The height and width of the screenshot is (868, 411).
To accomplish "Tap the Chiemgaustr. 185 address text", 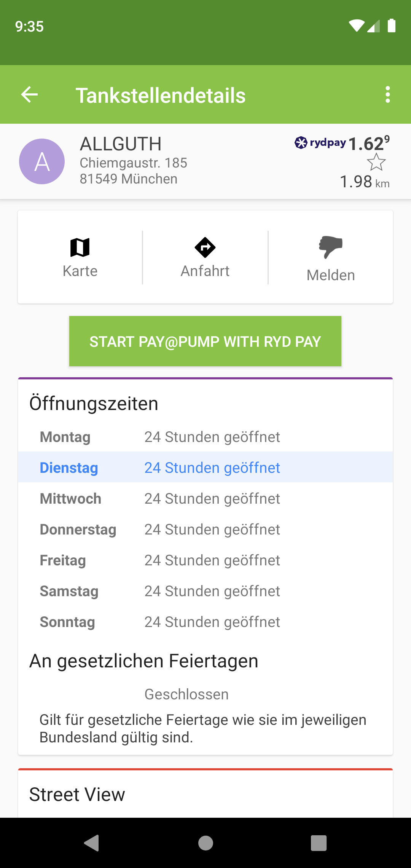I will click(133, 163).
